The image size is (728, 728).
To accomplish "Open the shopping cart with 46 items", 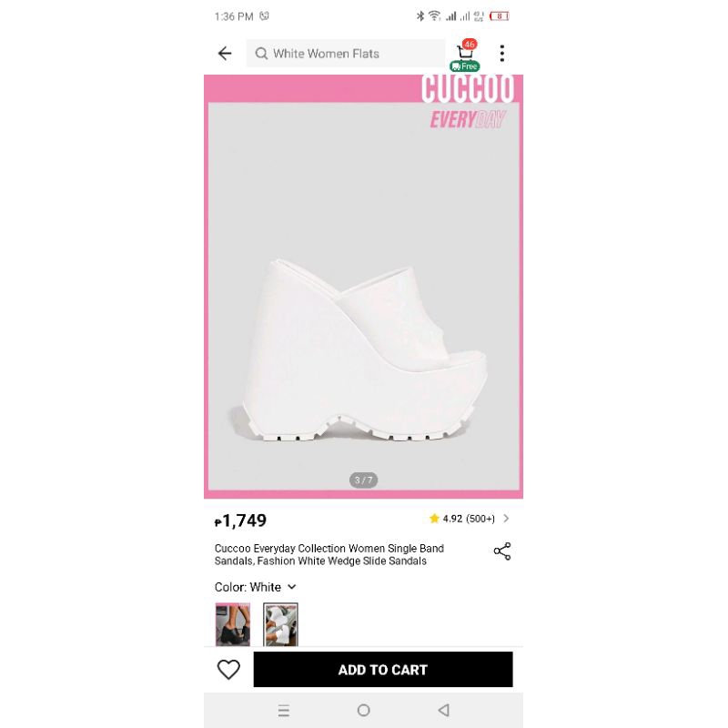I will (x=466, y=50).
